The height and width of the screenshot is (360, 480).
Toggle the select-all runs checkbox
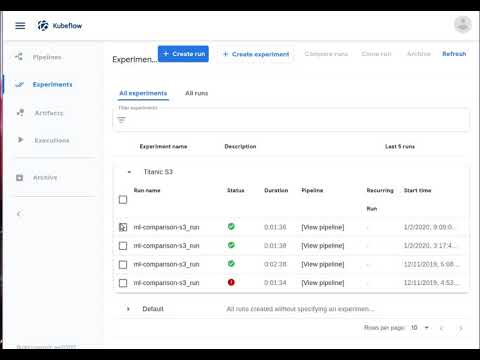click(123, 200)
